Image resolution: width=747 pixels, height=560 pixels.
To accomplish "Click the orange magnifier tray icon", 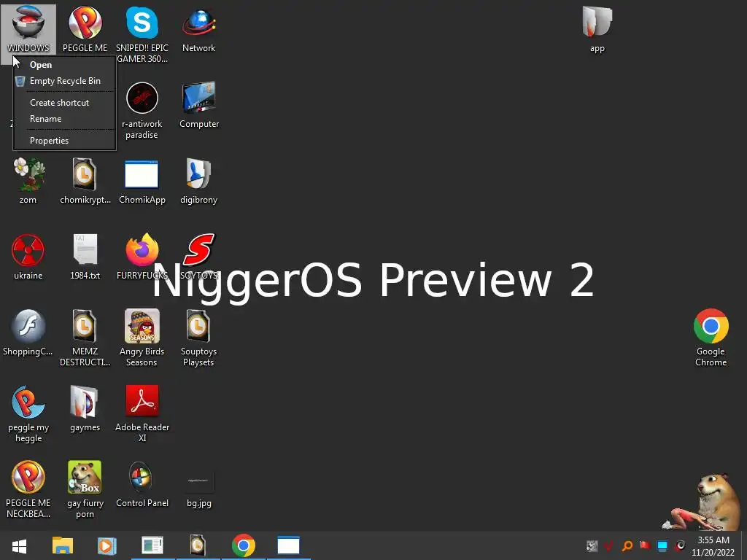I will [627, 545].
